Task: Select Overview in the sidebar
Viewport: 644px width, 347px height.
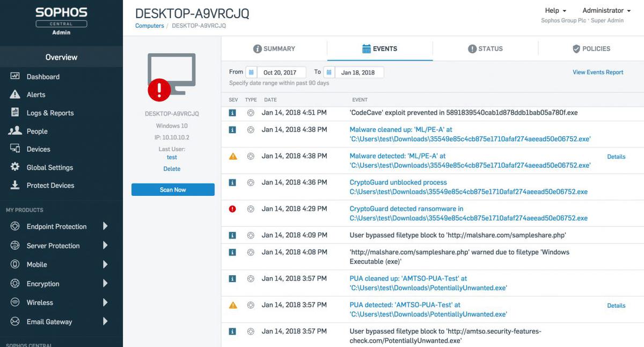Action: [x=61, y=57]
